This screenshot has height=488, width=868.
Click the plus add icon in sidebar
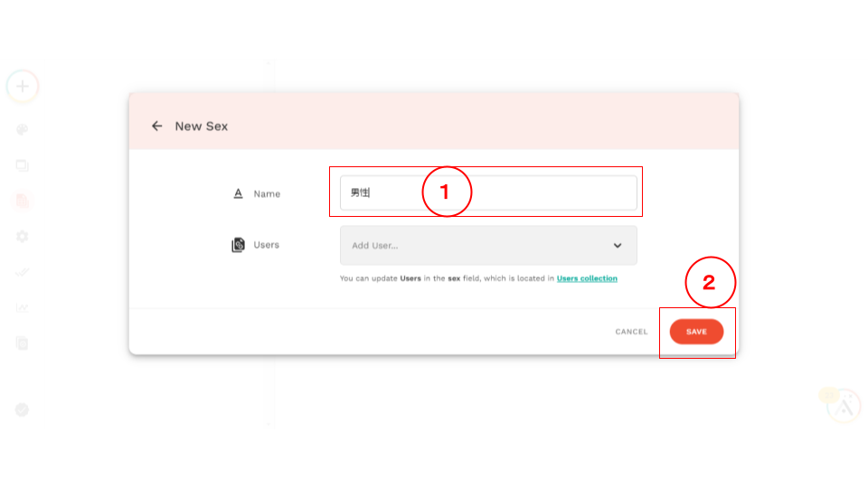point(22,87)
